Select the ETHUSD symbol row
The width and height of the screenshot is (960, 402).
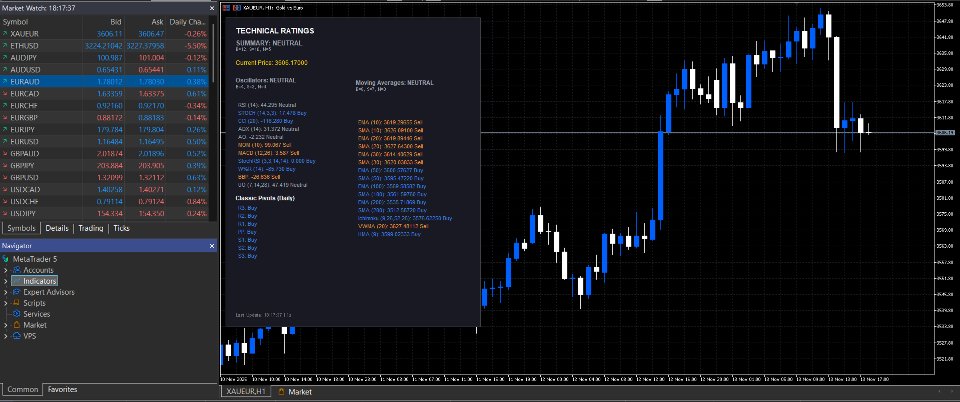pos(105,46)
